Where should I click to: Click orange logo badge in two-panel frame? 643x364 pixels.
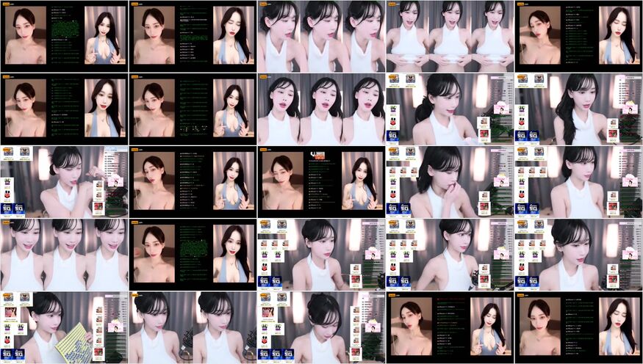point(135,294)
